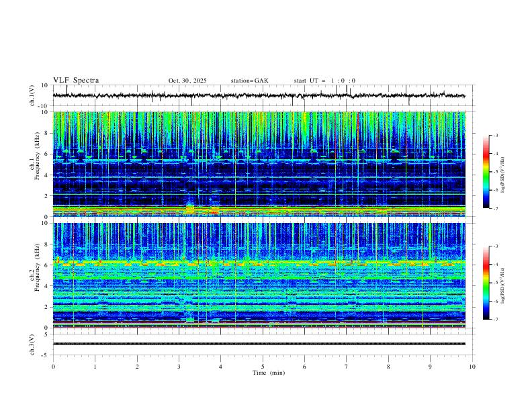Click time axis tick label "1"
532x411 pixels.
(95, 367)
